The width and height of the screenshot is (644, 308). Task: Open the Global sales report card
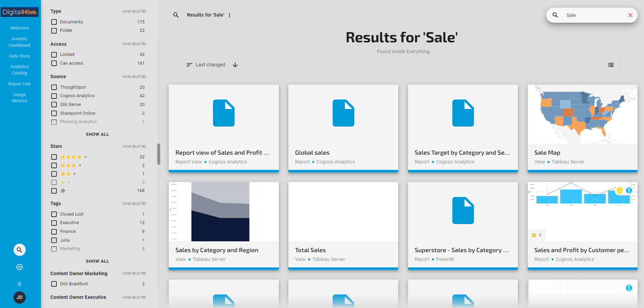343,128
